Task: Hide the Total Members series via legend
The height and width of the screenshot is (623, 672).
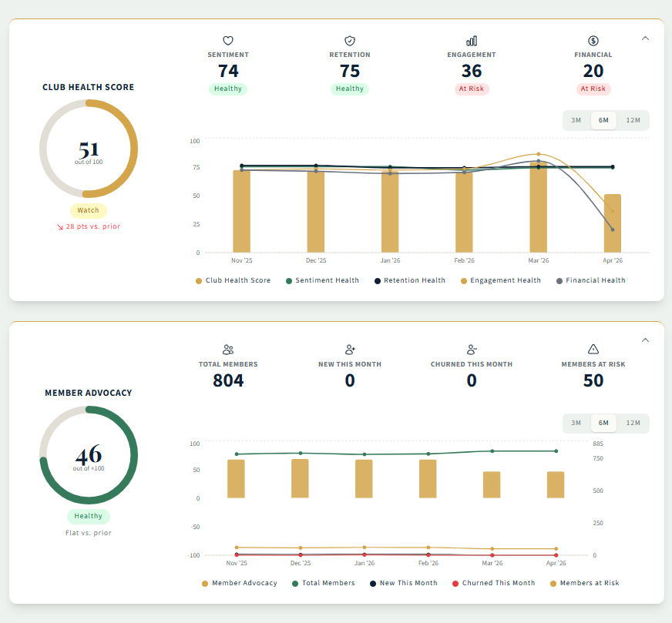Action: click(x=324, y=583)
